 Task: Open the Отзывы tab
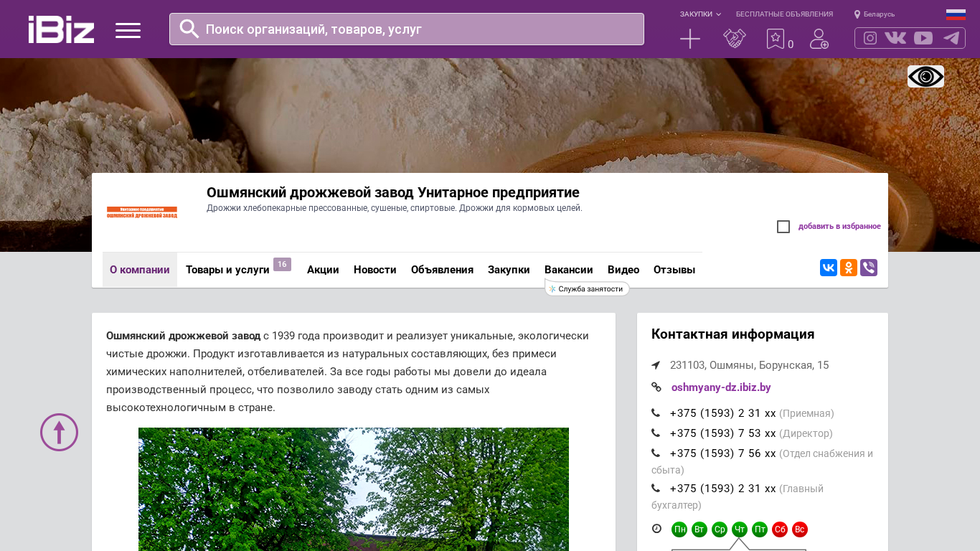coord(674,270)
